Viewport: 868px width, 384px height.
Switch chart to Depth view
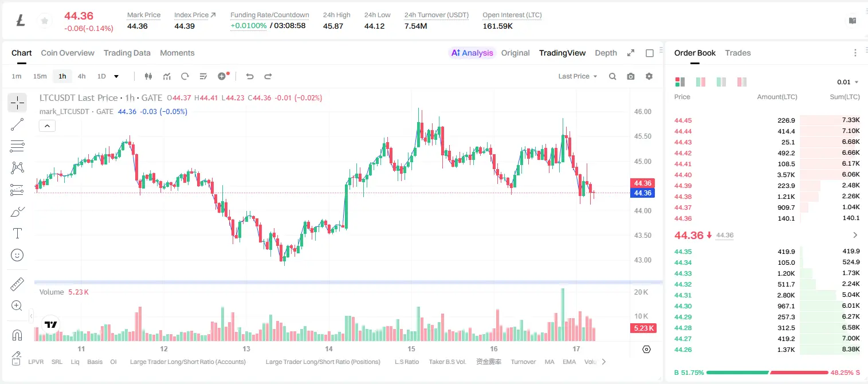(x=606, y=53)
